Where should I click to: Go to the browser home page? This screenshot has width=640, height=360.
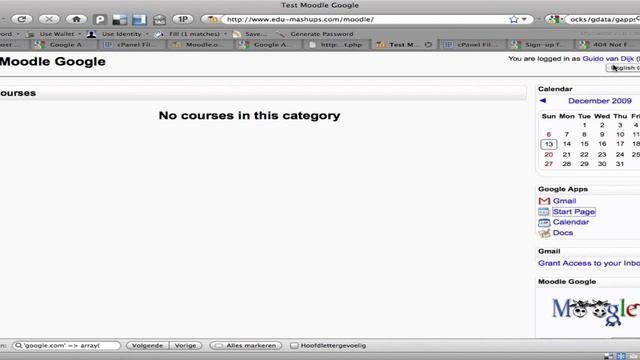[76, 19]
